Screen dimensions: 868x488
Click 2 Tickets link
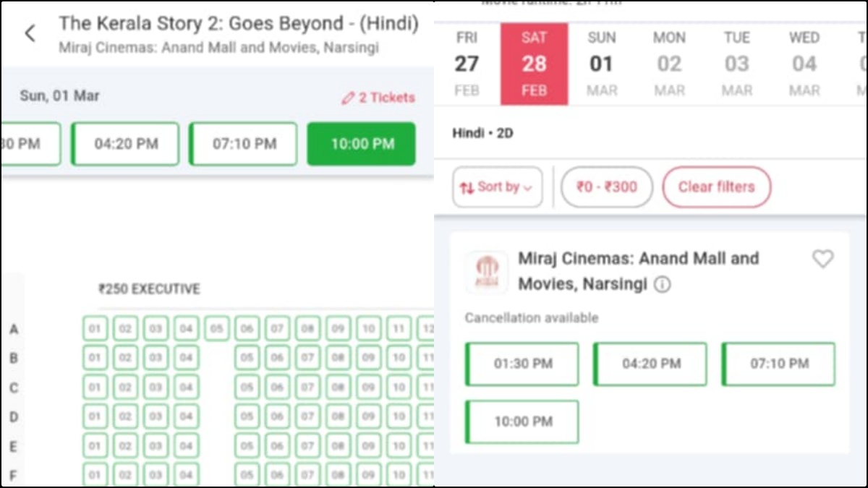point(386,98)
